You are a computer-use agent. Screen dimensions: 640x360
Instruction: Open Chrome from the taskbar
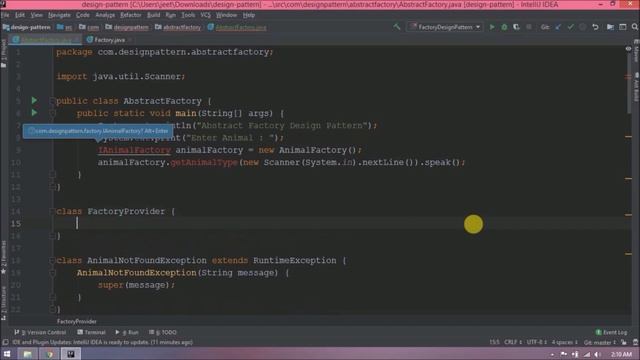49,354
